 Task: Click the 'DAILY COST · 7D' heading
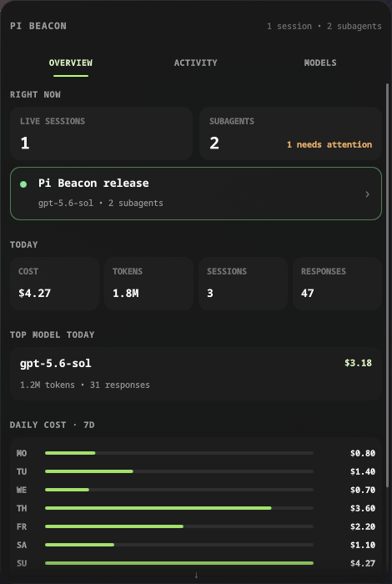tap(52, 425)
